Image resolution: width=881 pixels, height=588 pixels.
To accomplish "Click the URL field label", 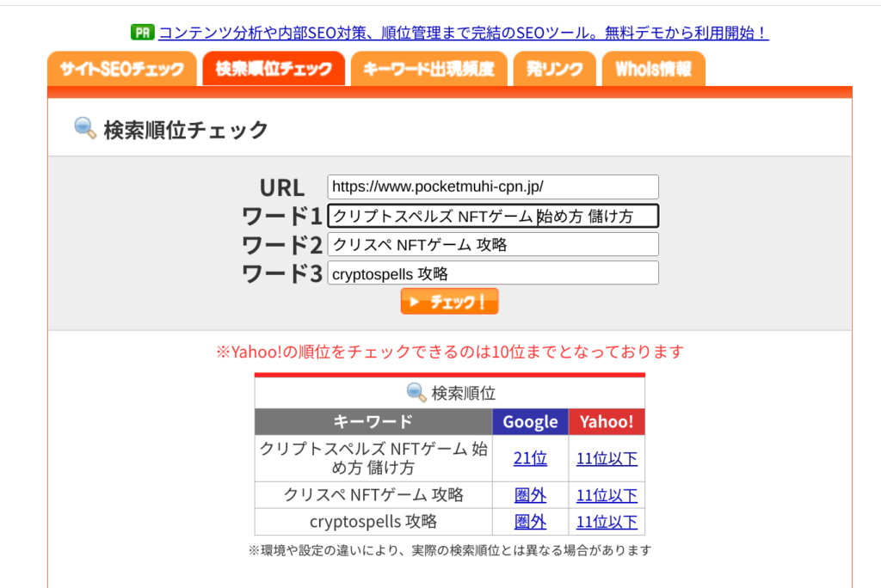I will tap(282, 188).
